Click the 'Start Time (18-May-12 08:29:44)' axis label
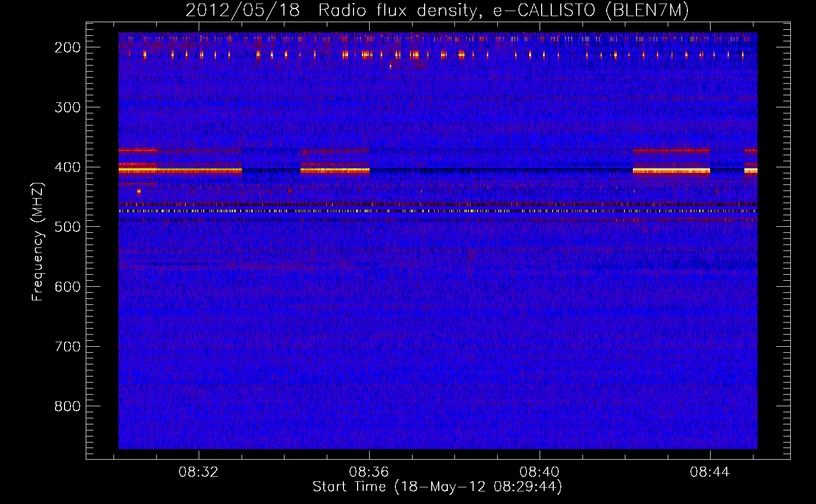This screenshot has width=816, height=504. pyautogui.click(x=437, y=487)
